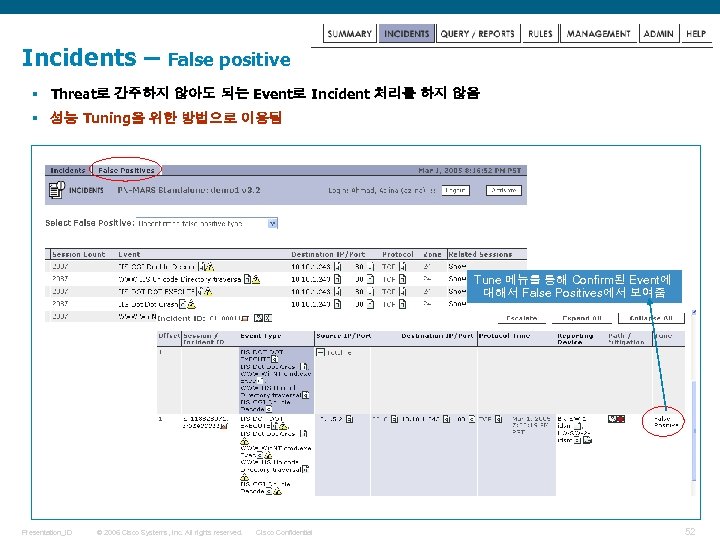720x540 pixels.
Task: Click query icon beside Unicode Directory traversal event
Action: tap(248, 279)
